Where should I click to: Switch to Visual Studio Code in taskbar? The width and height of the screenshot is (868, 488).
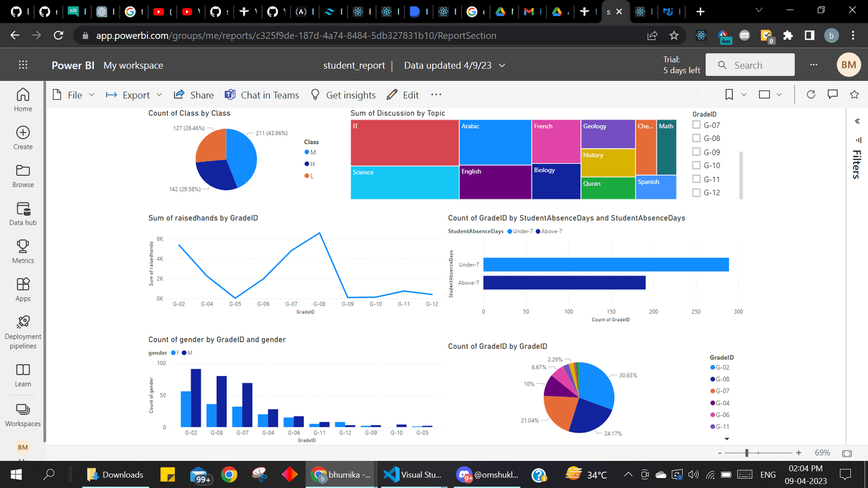coord(413,475)
